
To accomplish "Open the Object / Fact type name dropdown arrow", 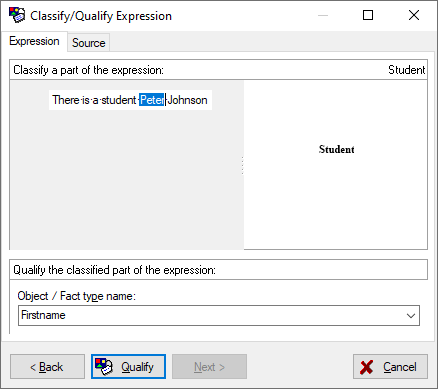I will pos(411,315).
